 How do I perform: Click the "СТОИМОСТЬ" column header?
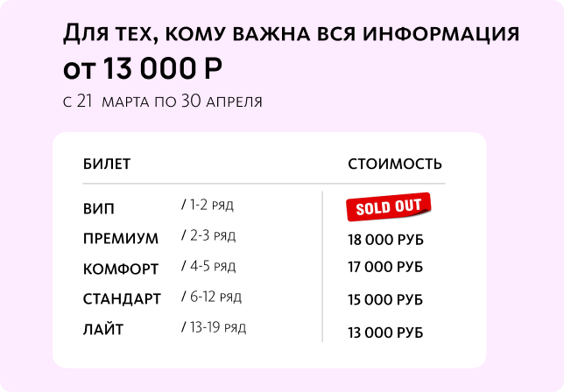(395, 164)
